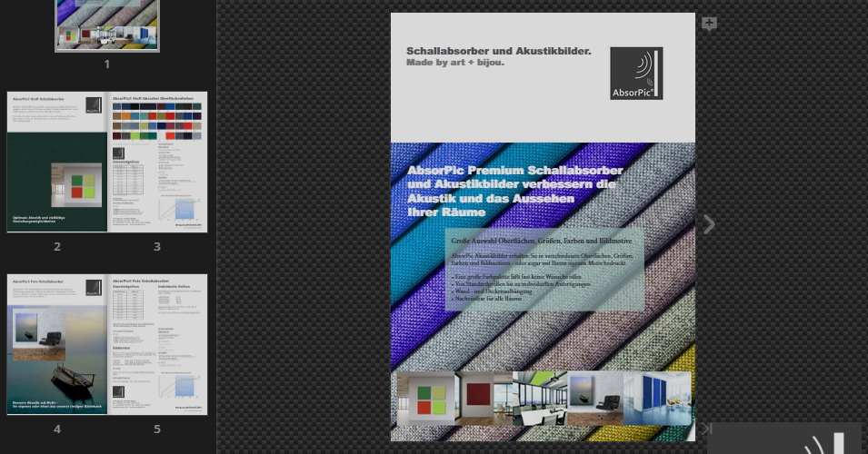Click AbsorPic logo in page 2 thumbnail
This screenshot has width=868, height=454.
pos(94,105)
